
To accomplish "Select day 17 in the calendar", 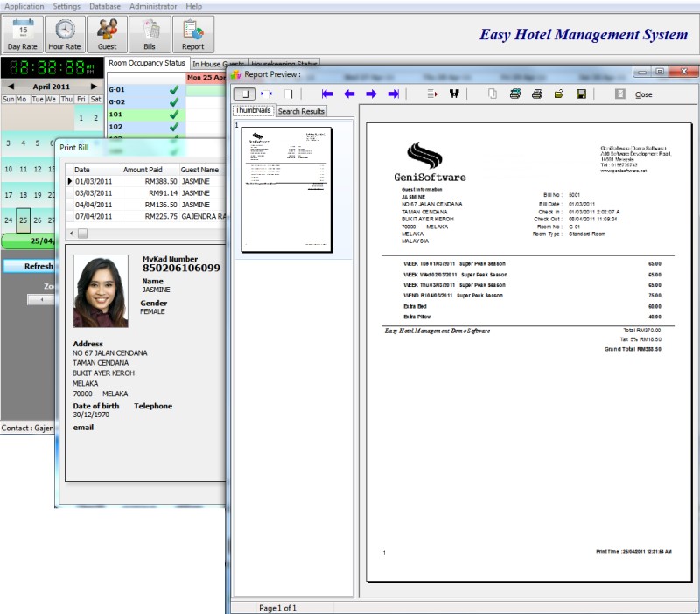I will pos(9,195).
